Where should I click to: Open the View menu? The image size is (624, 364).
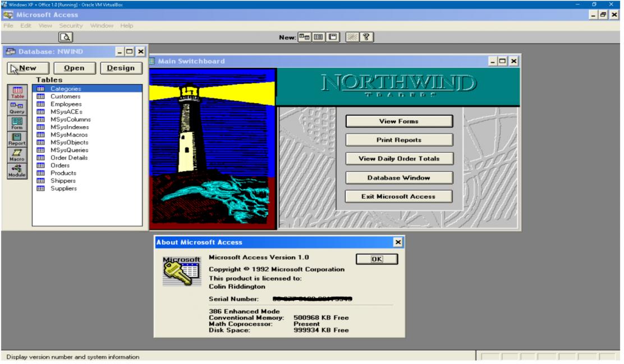[45, 25]
